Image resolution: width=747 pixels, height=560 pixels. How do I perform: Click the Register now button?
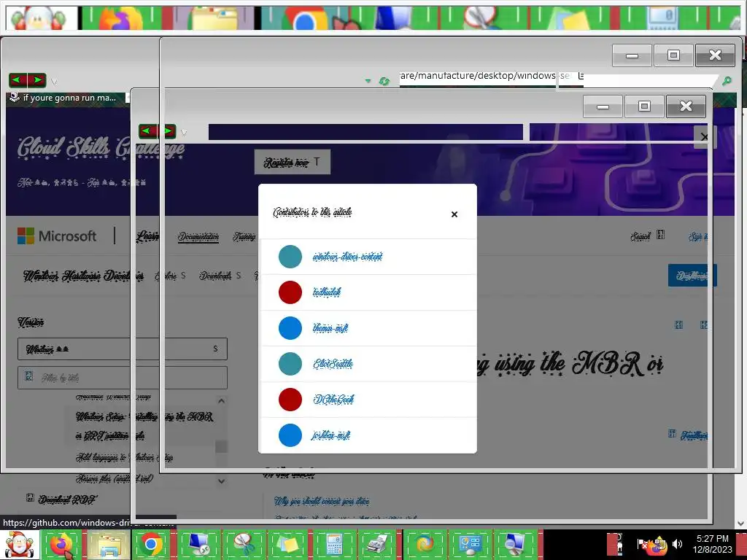coord(292,163)
